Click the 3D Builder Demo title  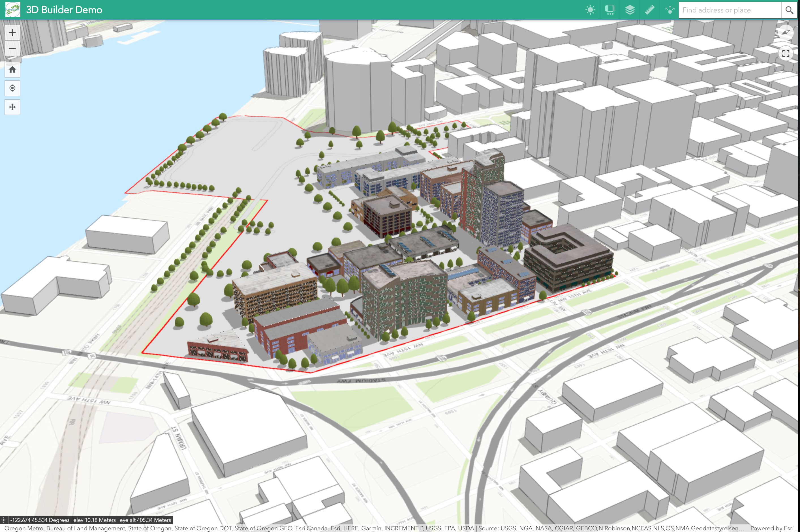pyautogui.click(x=64, y=10)
